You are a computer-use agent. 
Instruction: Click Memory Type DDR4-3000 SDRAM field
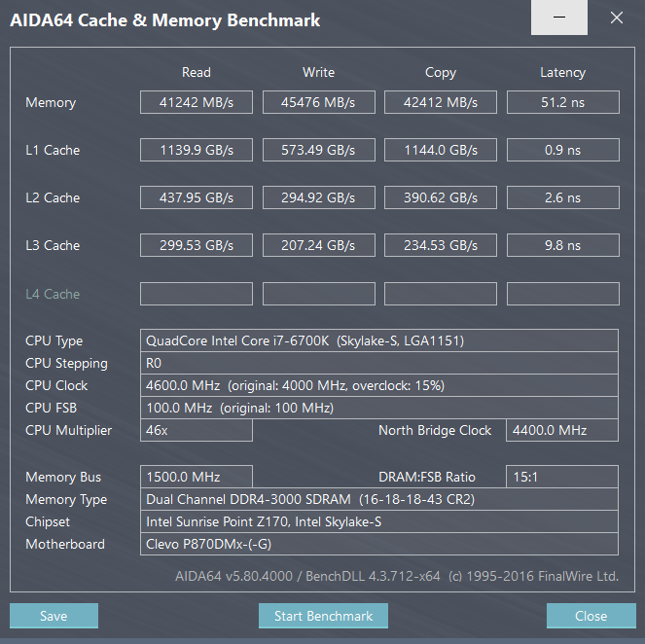pos(379,499)
